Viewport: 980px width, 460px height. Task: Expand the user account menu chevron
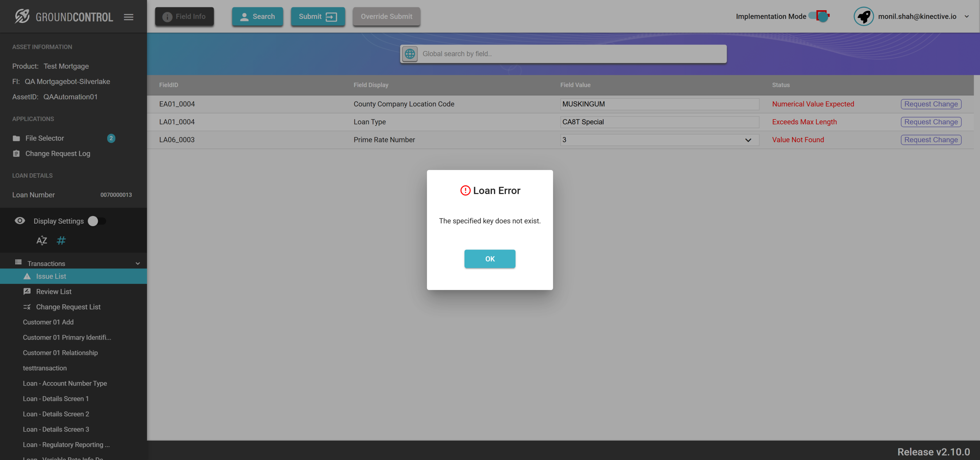coord(966,16)
